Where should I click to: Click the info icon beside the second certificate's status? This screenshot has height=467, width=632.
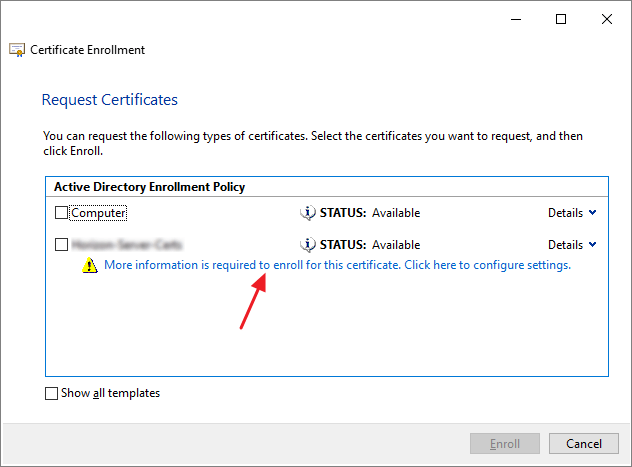click(308, 245)
